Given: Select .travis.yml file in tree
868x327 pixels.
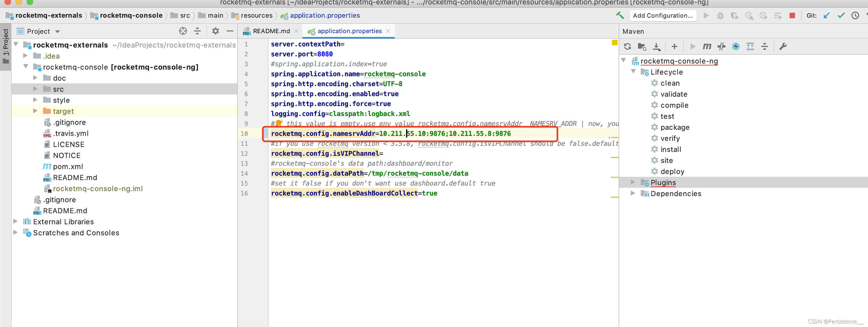Looking at the screenshot, I should click(x=71, y=133).
